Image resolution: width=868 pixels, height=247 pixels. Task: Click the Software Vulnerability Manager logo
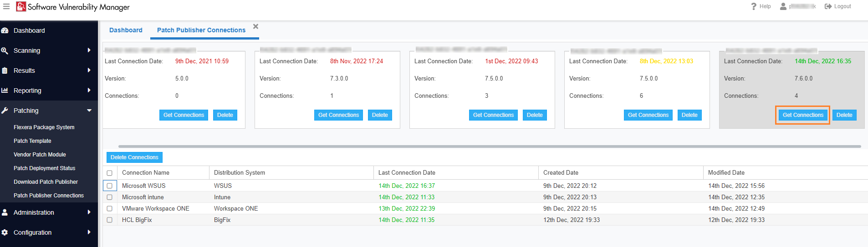click(x=21, y=6)
